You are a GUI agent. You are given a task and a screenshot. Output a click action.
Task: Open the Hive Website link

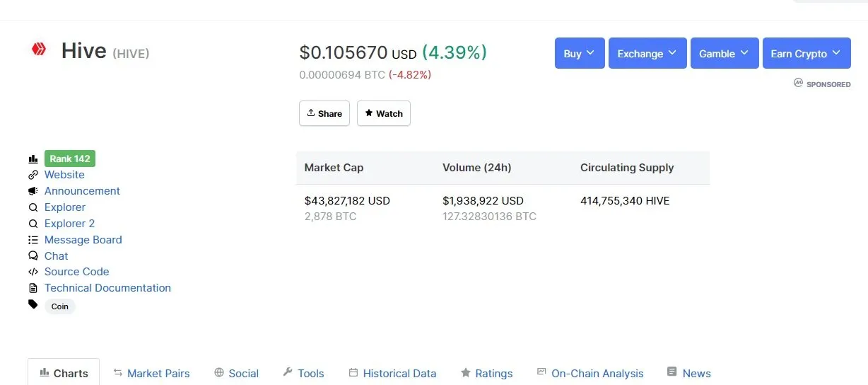(x=64, y=175)
